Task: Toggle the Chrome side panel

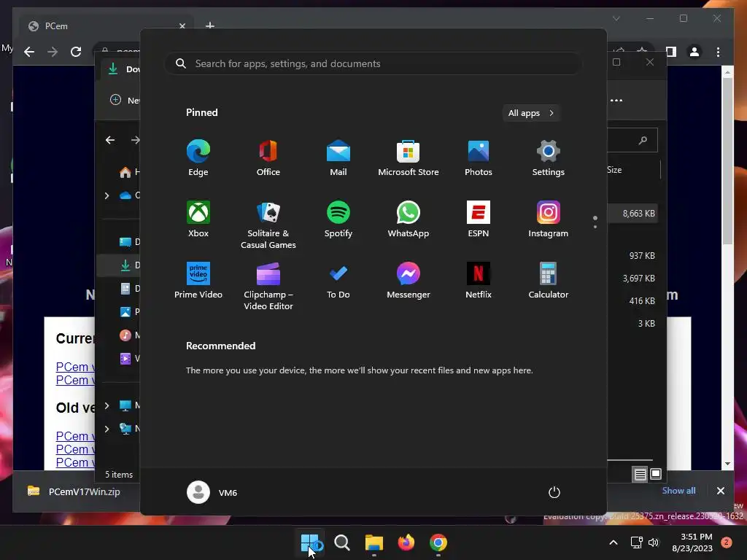Action: click(x=671, y=52)
